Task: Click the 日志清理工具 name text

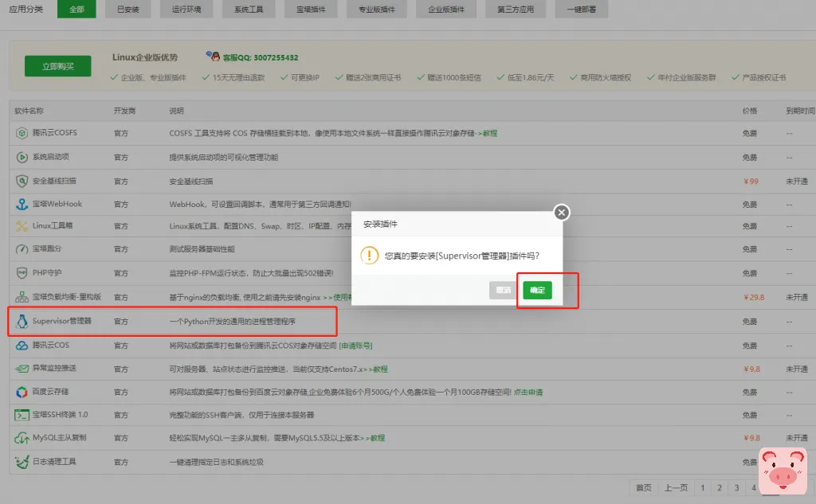Action: tap(54, 461)
